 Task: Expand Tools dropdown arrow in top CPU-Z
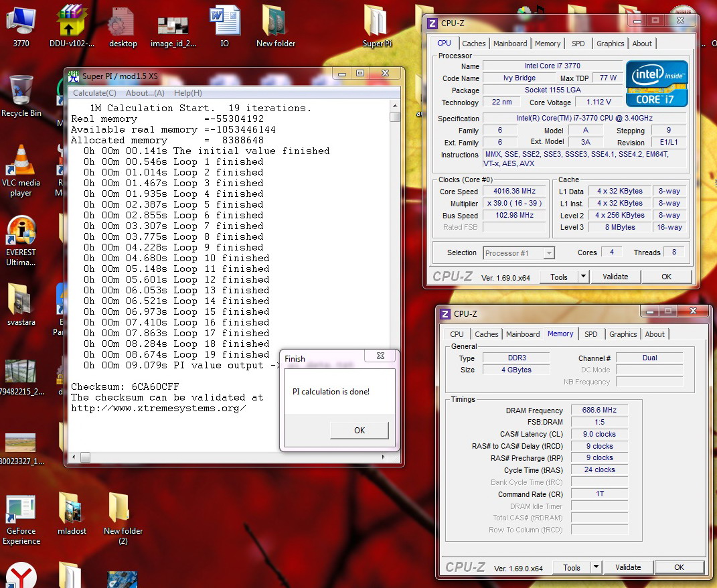(x=583, y=277)
